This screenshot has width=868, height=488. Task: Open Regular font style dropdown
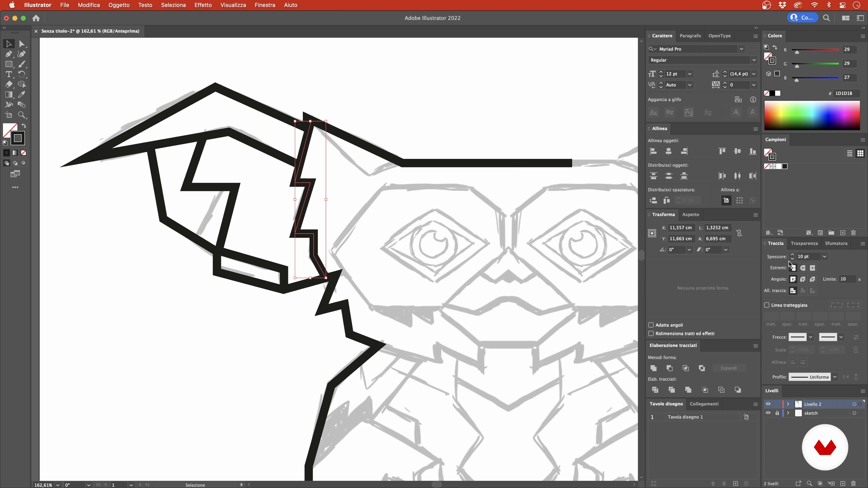click(x=754, y=60)
